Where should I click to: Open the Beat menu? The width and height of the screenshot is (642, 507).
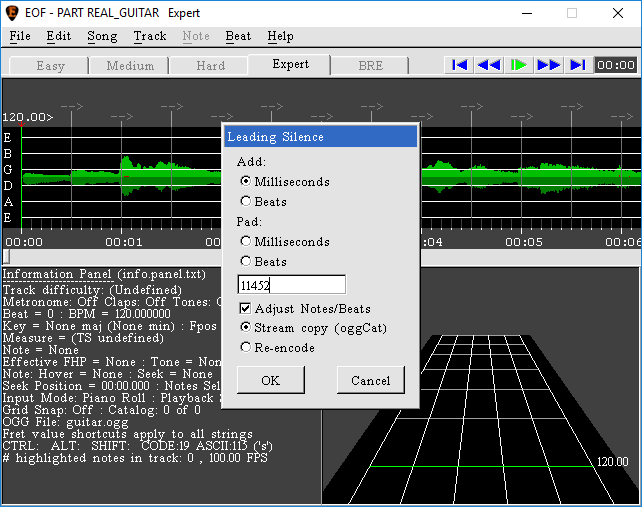[238, 36]
